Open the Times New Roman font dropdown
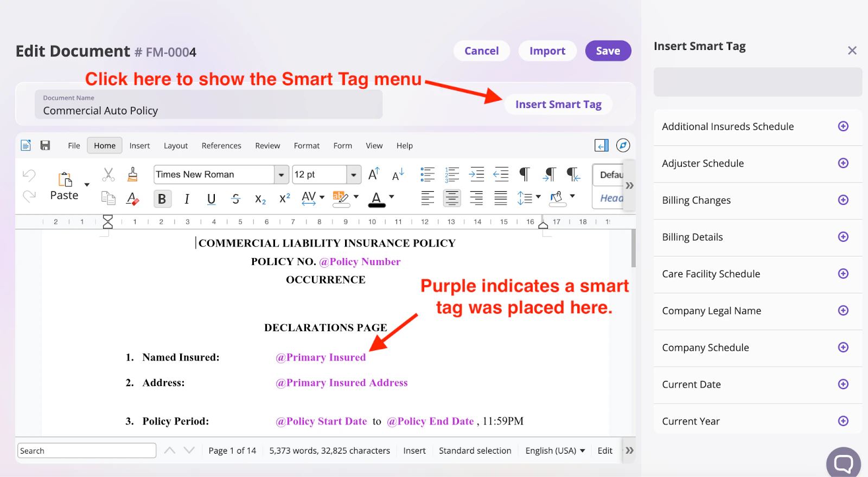This screenshot has width=868, height=477. pyautogui.click(x=281, y=175)
